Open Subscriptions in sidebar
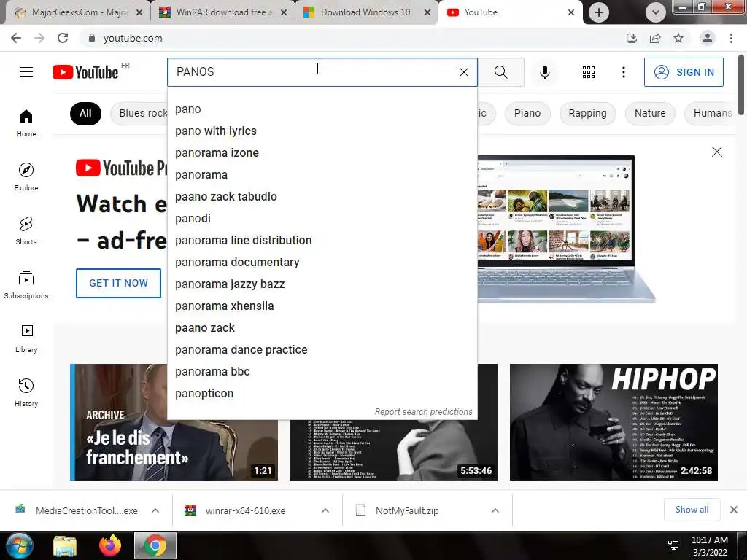 (26, 284)
